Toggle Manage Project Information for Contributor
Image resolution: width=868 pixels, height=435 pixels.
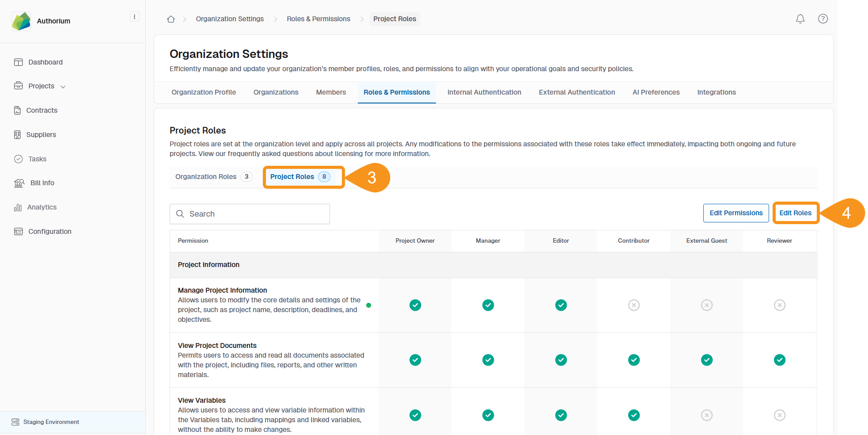[633, 305]
